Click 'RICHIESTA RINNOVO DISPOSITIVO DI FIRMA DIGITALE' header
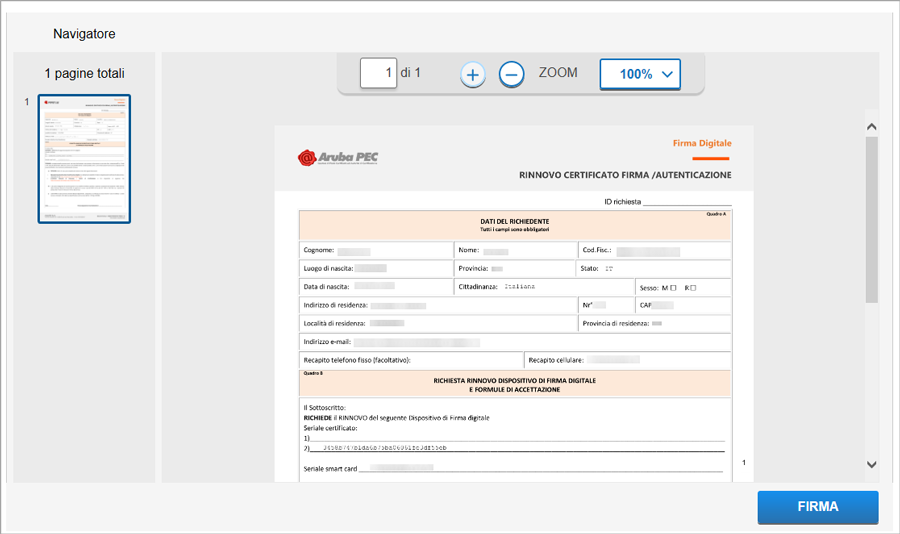This screenshot has width=900, height=534. click(x=515, y=381)
